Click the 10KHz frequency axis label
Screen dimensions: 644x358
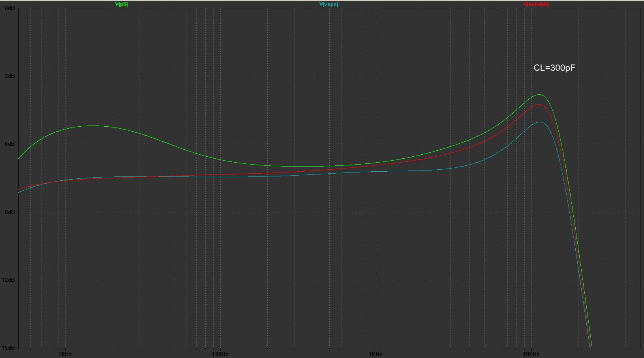coord(531,354)
